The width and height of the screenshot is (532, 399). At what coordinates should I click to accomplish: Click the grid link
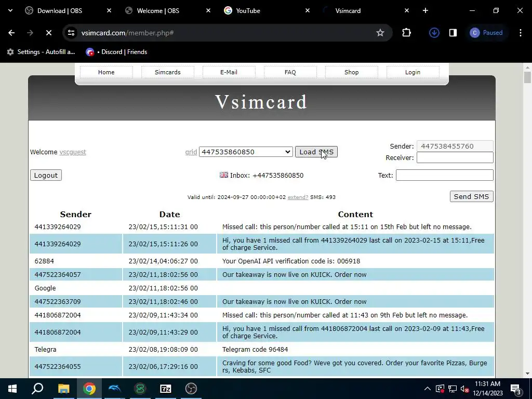pos(191,152)
